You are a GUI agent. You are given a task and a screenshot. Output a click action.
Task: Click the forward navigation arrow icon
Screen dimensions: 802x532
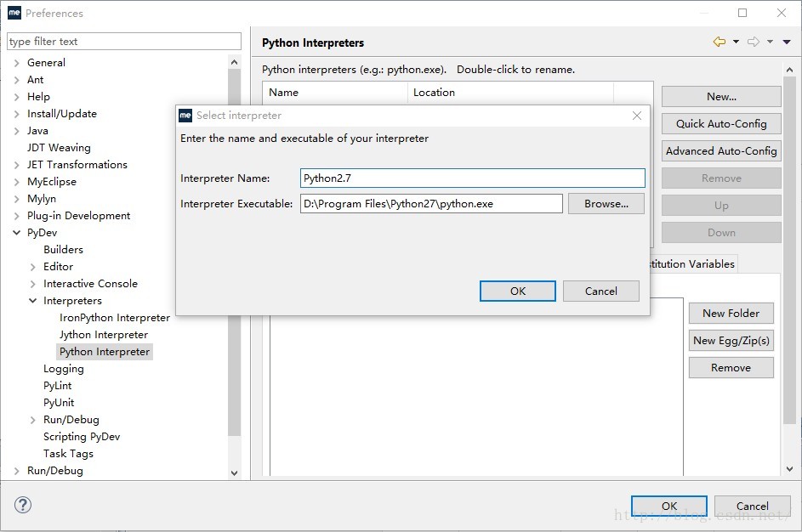(753, 42)
